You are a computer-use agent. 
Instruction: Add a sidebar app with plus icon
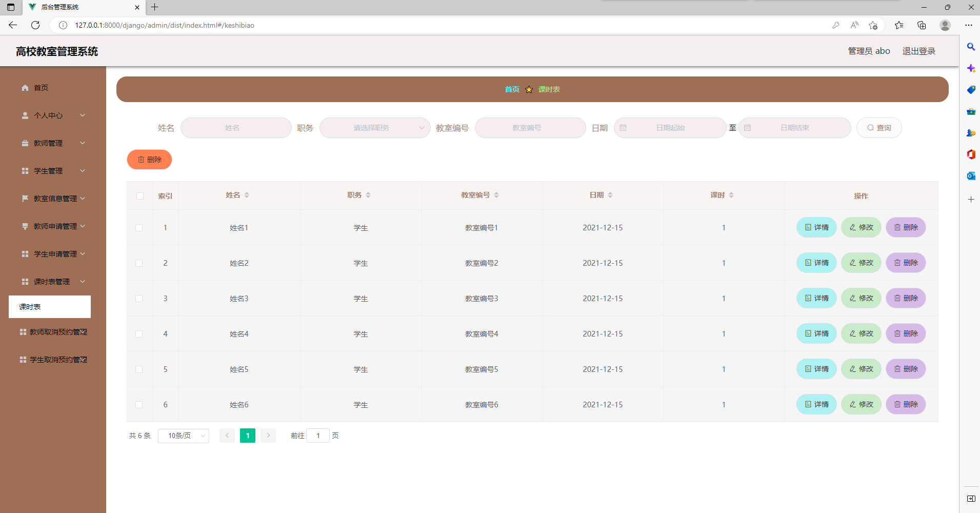pos(971,199)
